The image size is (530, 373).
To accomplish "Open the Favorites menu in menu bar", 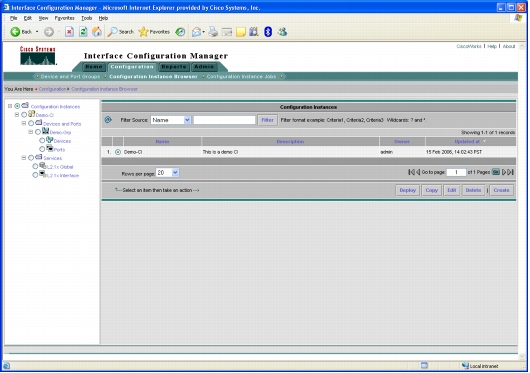I will point(64,18).
